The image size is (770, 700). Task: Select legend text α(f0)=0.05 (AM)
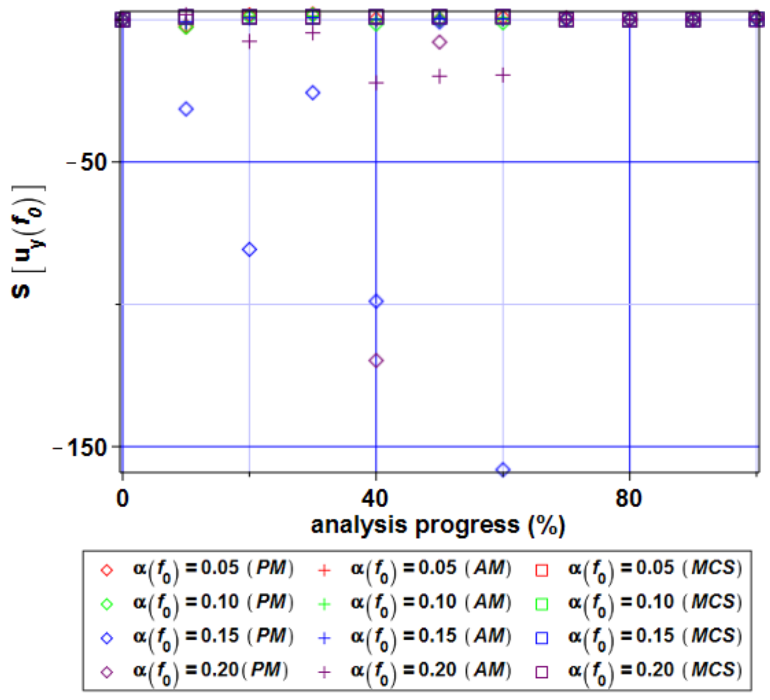431,571
